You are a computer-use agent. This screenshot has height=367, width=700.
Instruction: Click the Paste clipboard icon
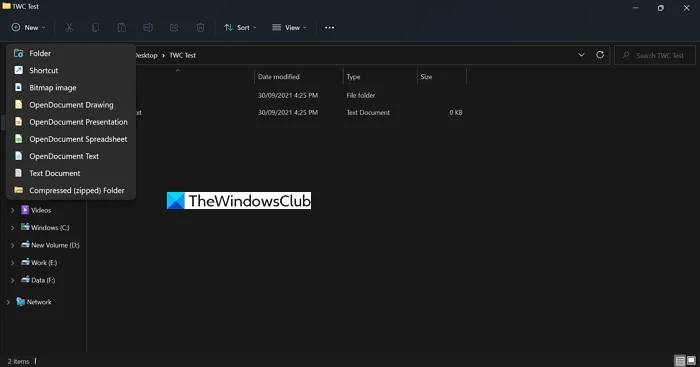point(121,28)
